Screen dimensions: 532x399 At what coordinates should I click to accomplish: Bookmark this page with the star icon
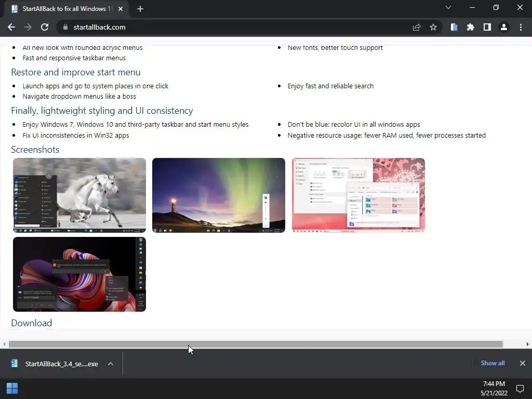coord(433,27)
